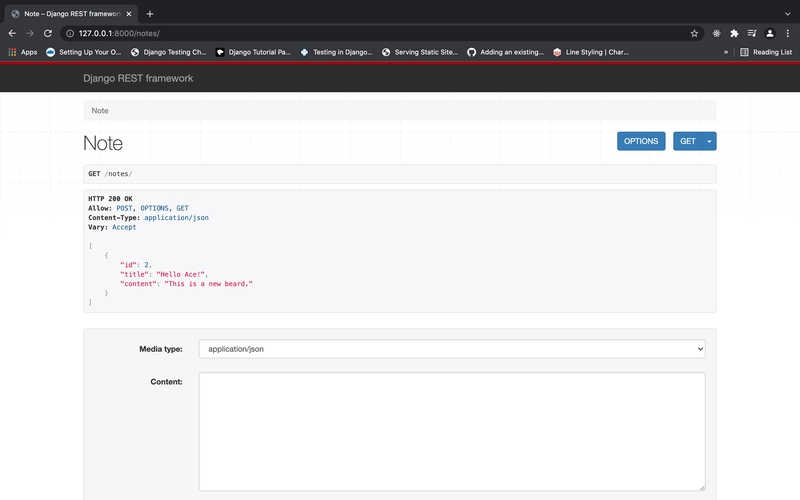Click the 'application/json' Content-Type value

[x=177, y=218]
